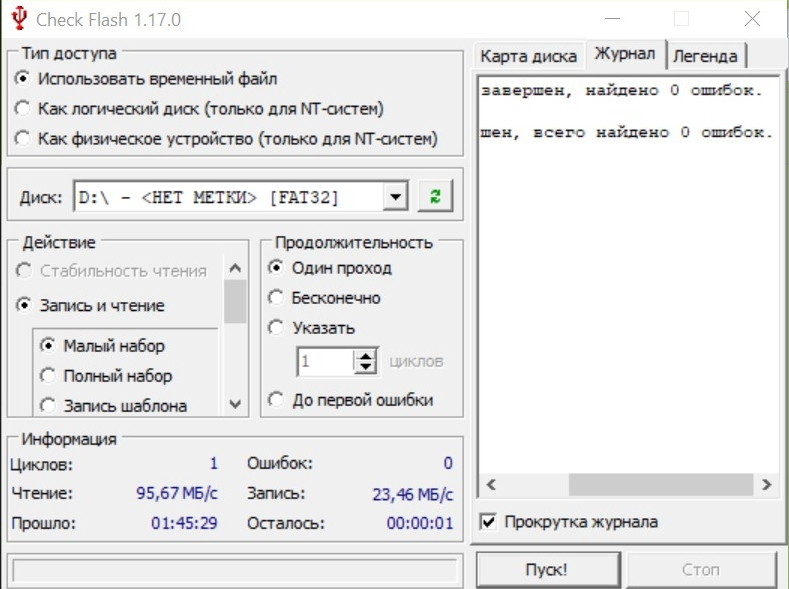Select 'До первой ошибки' duration
789x589 pixels.
tap(351, 400)
